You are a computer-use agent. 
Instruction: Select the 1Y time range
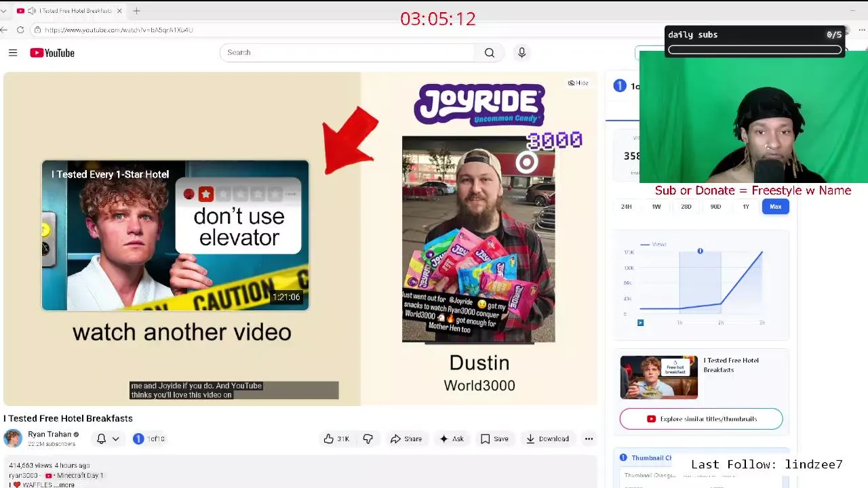click(746, 207)
